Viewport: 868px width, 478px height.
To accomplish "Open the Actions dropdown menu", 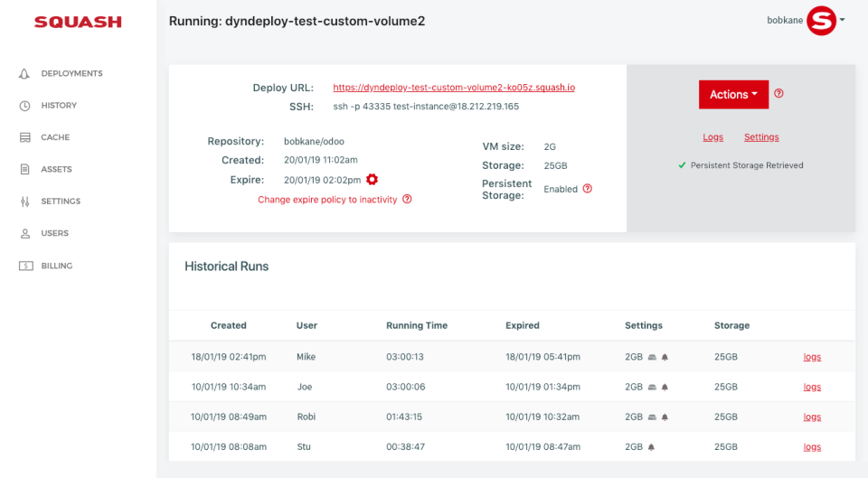I will tap(733, 95).
